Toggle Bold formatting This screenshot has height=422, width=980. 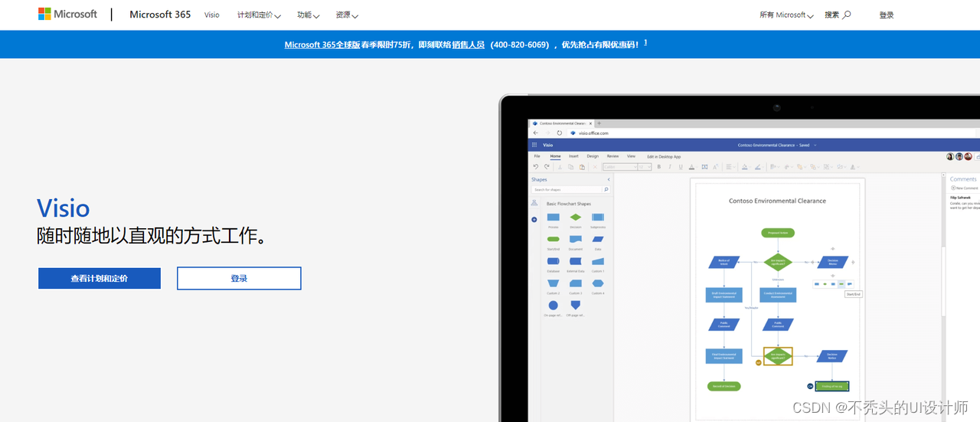pos(659,167)
